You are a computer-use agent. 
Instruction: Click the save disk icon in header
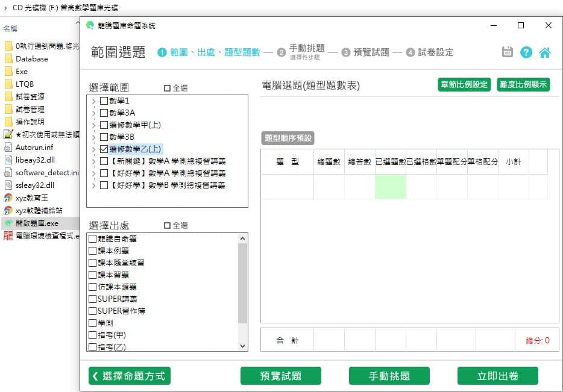[x=507, y=52]
